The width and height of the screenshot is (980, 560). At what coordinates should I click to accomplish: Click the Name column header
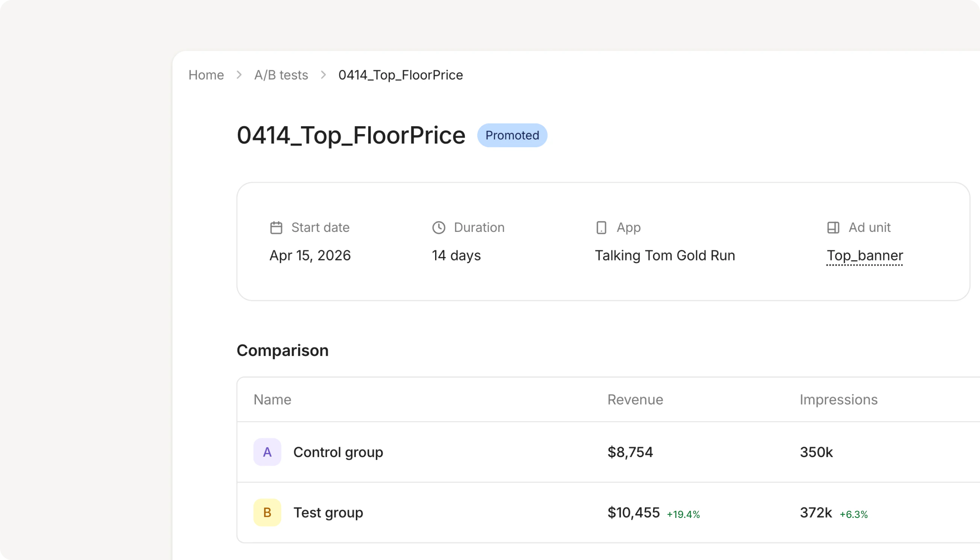click(272, 400)
